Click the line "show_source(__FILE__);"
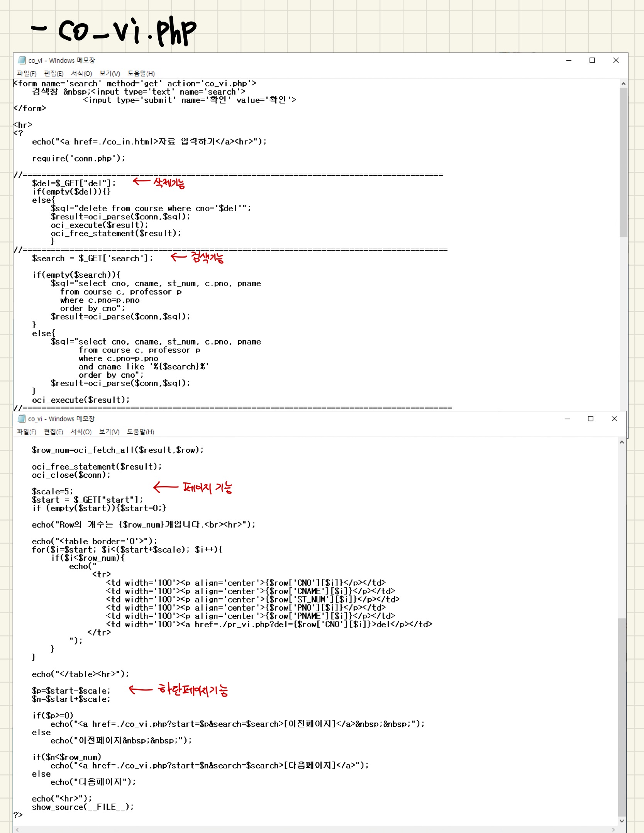This screenshot has width=644, height=833. point(83,807)
